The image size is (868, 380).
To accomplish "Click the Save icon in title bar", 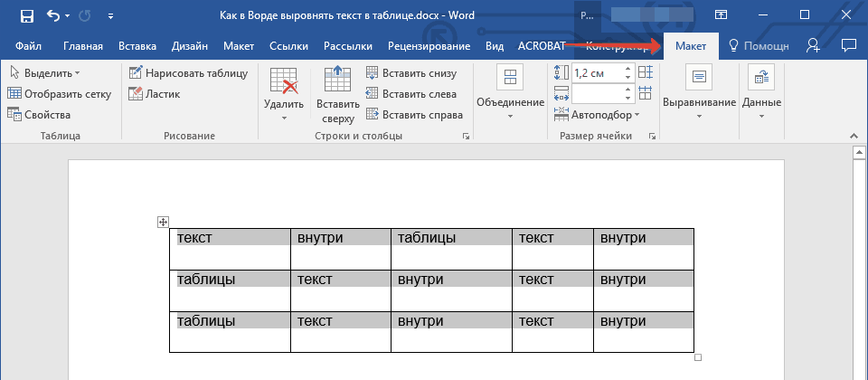I will pos(26,15).
